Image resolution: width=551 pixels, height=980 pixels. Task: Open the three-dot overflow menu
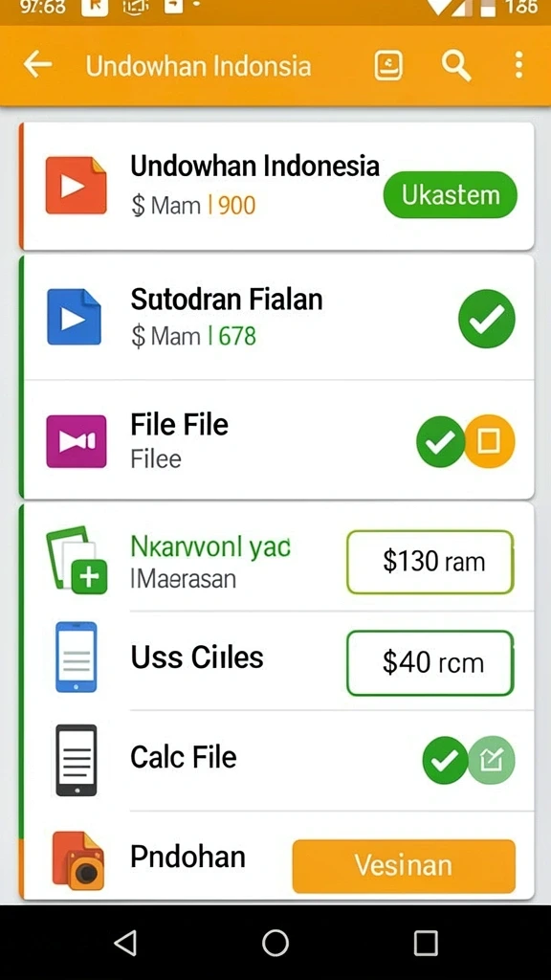[x=518, y=65]
